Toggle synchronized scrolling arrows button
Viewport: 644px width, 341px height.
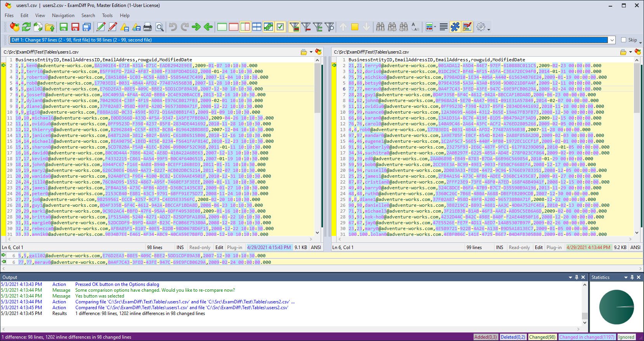[269, 27]
